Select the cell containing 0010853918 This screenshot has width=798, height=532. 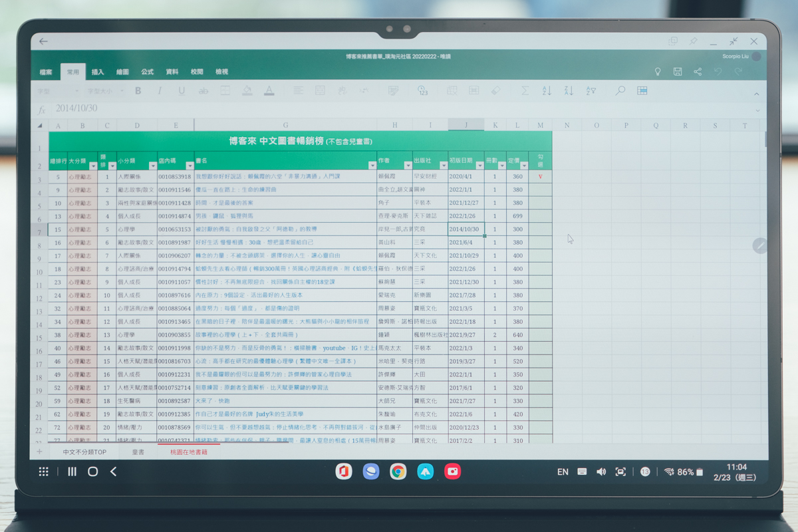176,177
